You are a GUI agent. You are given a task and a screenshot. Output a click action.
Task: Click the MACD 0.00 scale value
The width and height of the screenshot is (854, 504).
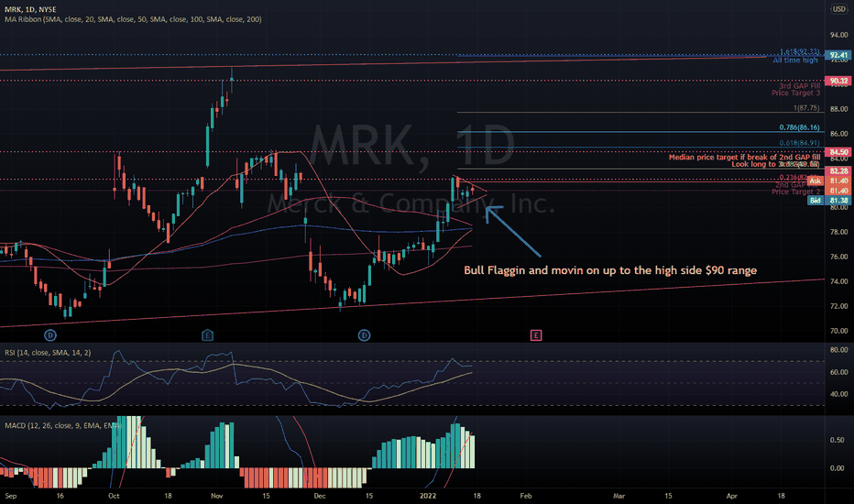click(838, 468)
